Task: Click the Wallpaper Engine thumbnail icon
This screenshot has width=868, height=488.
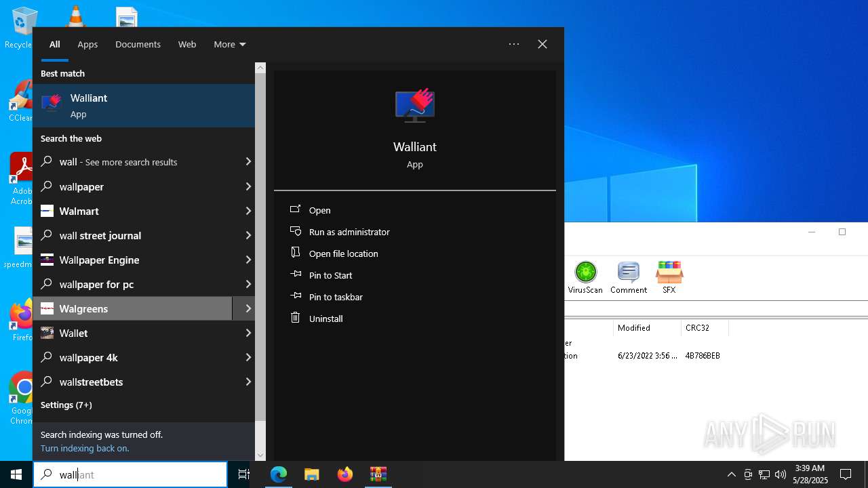Action: point(47,260)
